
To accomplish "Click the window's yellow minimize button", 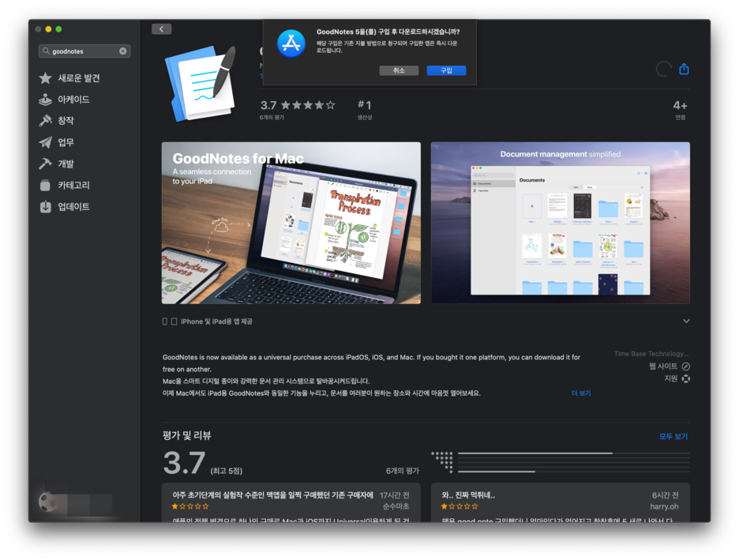I will (48, 29).
